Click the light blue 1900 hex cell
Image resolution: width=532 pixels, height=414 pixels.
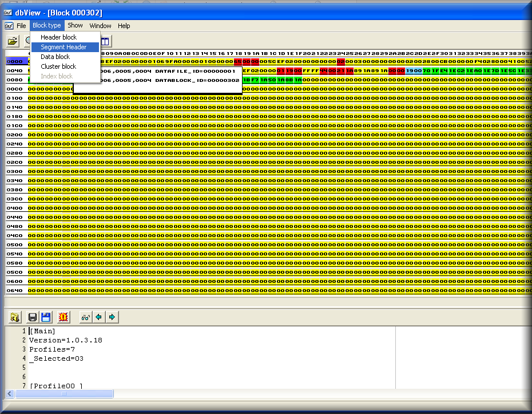click(x=414, y=70)
